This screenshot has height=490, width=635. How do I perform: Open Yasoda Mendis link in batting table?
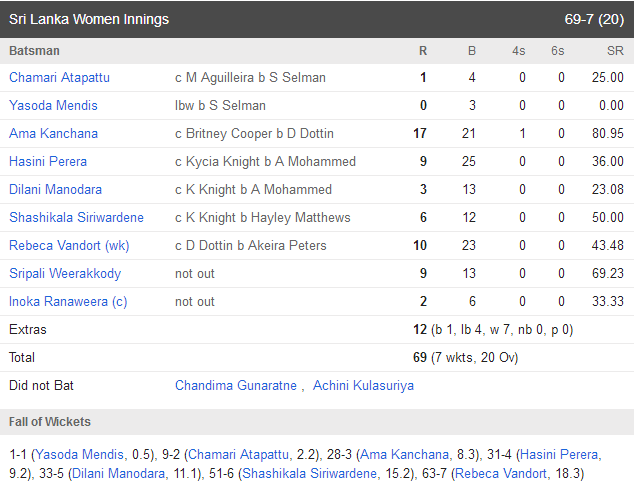click(53, 105)
